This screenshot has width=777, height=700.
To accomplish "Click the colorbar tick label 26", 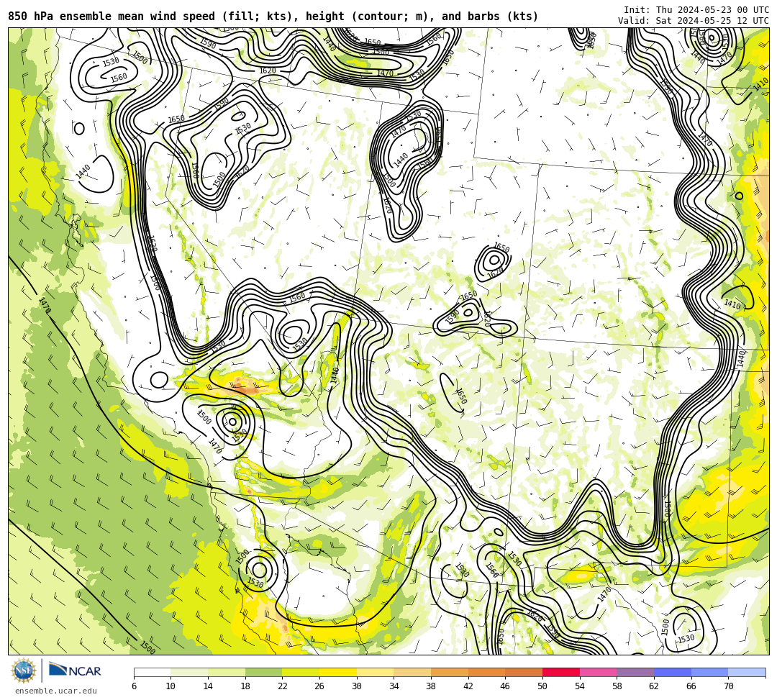I will (x=319, y=686).
